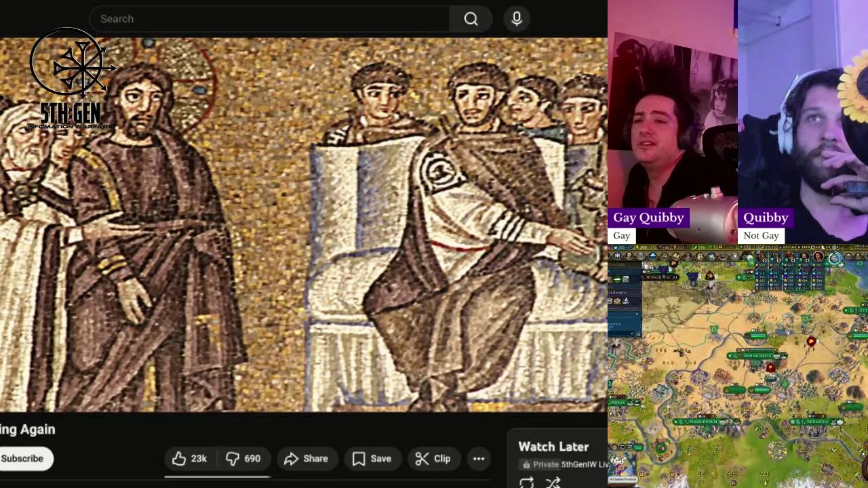
Task: Start voice search with the microphone icon
Action: (x=517, y=19)
